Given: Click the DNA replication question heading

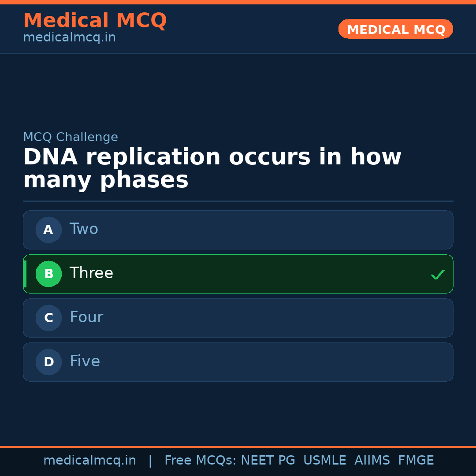Looking at the screenshot, I should [212, 168].
